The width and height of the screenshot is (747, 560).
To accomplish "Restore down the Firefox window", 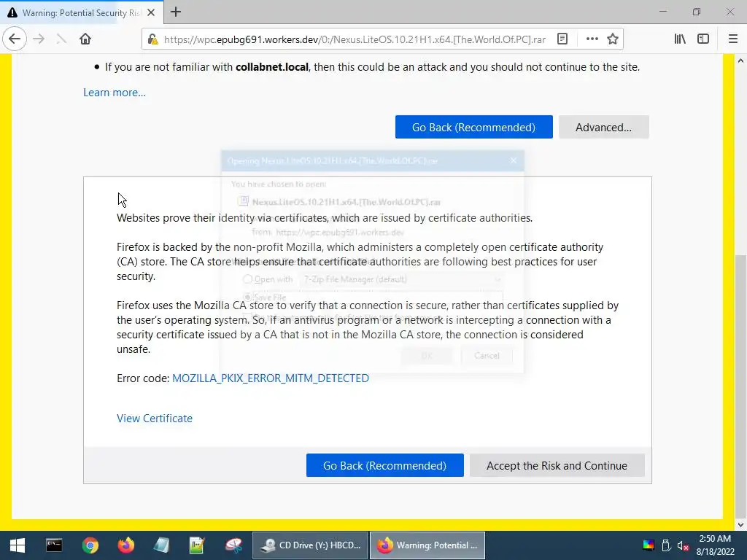I will tap(697, 12).
